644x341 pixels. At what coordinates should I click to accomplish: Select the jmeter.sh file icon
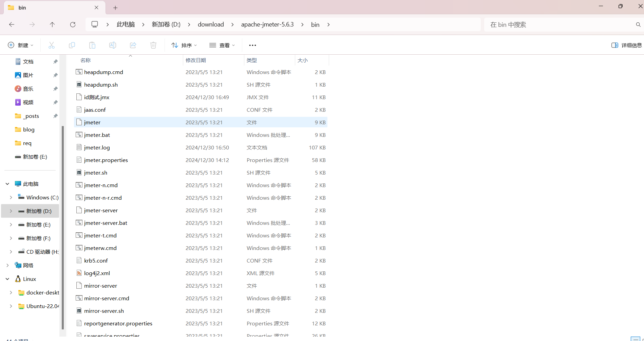click(x=79, y=173)
